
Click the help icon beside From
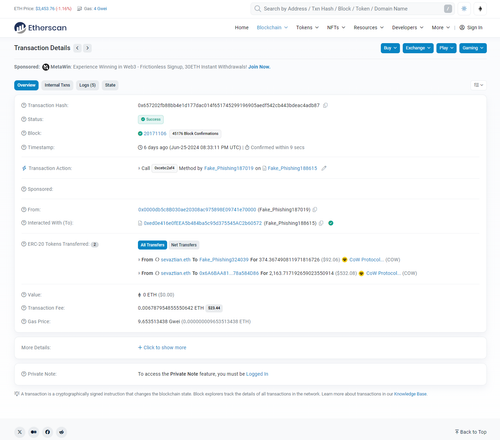click(x=24, y=210)
